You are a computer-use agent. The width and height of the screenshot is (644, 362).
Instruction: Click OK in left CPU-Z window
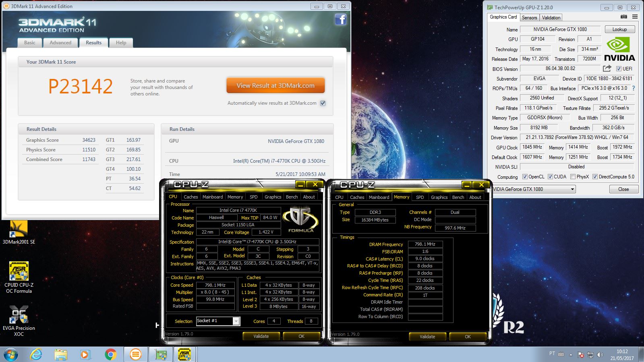[301, 336]
